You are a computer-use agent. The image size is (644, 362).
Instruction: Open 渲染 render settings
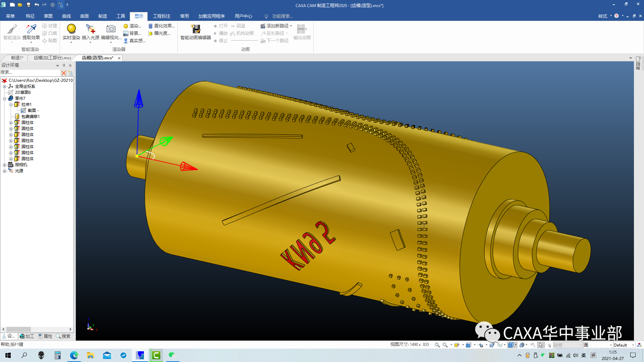(x=132, y=26)
